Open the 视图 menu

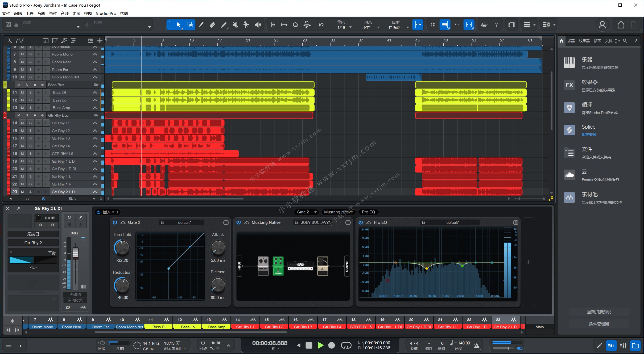coord(88,13)
